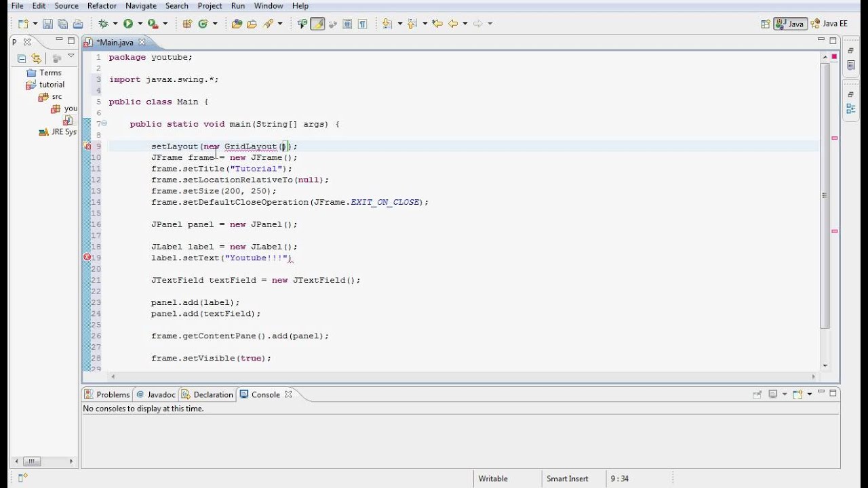This screenshot has width=868, height=488.
Task: Save the current file with Save icon
Action: (47, 24)
